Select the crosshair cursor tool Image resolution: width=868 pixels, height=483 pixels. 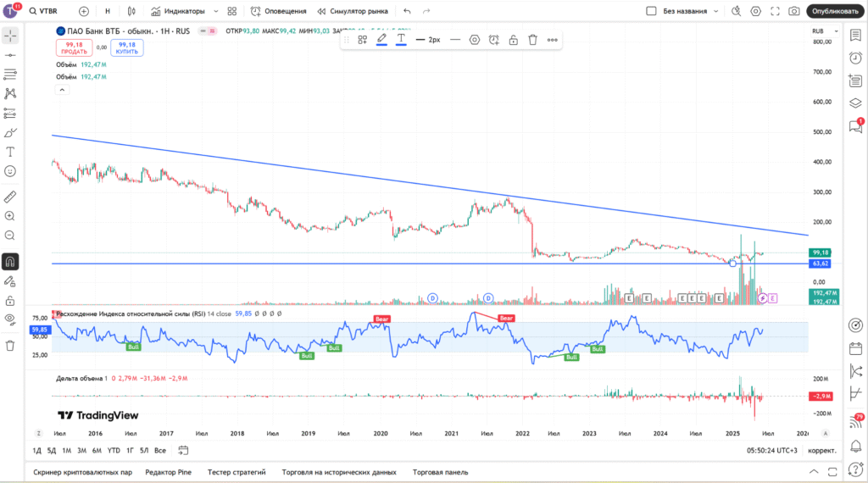10,36
